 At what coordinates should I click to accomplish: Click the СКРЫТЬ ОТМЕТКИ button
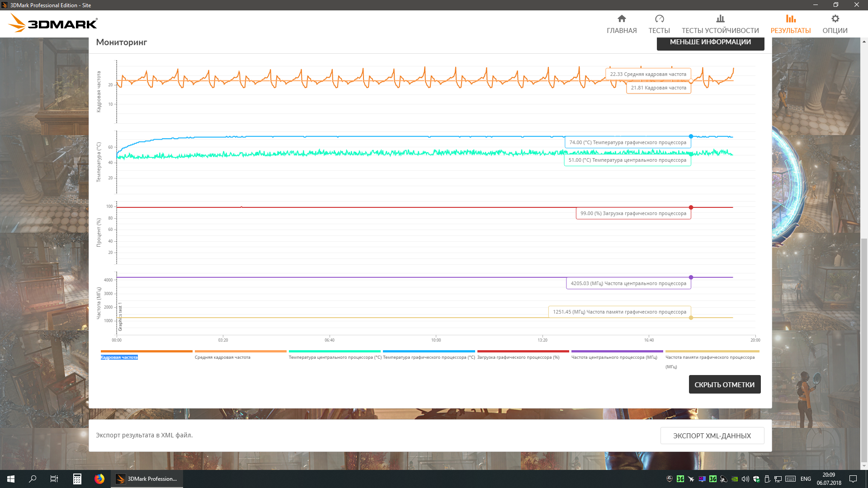point(724,385)
